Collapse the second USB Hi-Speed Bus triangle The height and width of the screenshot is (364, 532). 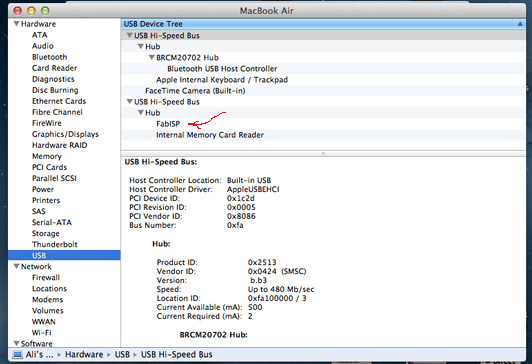(x=129, y=101)
